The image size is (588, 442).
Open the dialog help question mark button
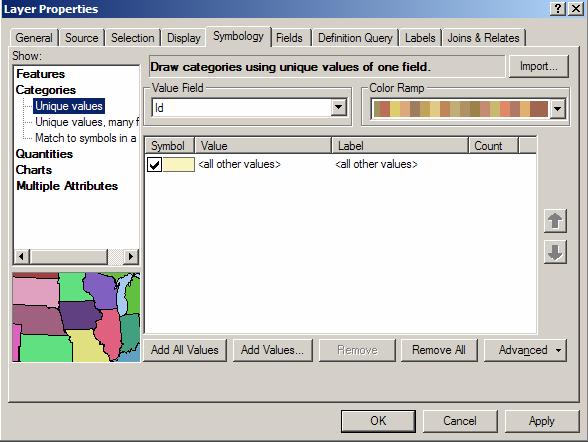pos(558,8)
